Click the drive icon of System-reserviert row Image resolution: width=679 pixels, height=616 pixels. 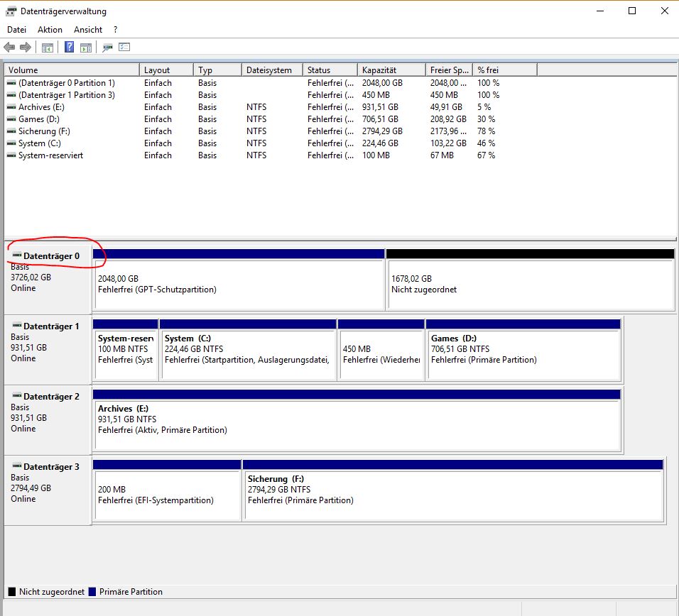click(11, 155)
